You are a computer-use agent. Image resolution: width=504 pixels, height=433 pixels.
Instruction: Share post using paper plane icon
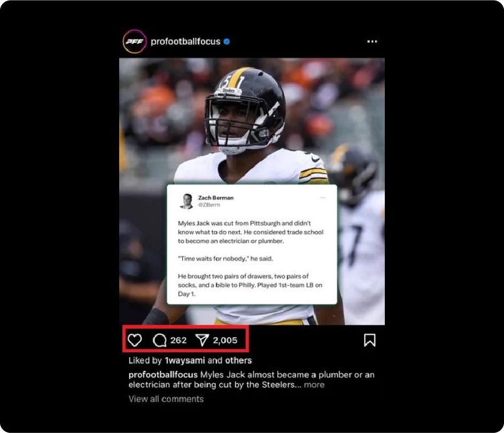[x=202, y=340]
